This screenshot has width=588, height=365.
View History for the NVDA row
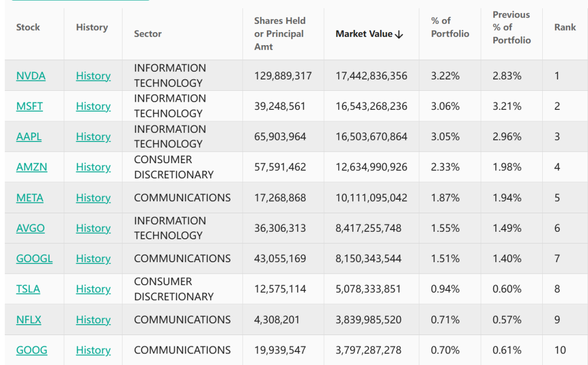(x=93, y=76)
